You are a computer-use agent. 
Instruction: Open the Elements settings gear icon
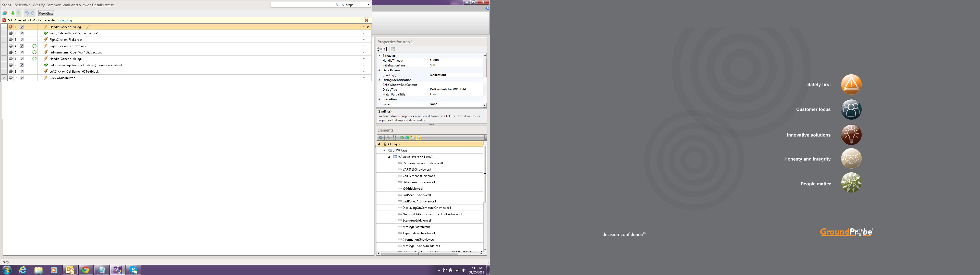381,137
